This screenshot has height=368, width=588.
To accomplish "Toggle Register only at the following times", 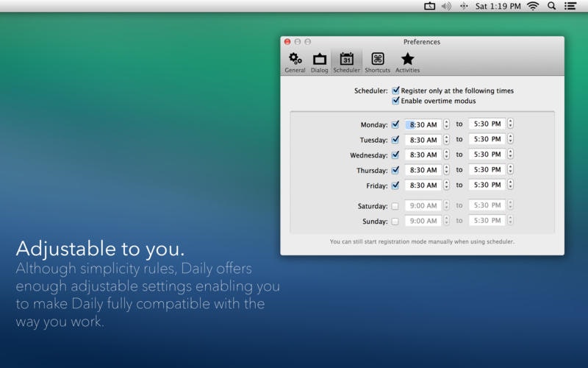I will tap(395, 91).
